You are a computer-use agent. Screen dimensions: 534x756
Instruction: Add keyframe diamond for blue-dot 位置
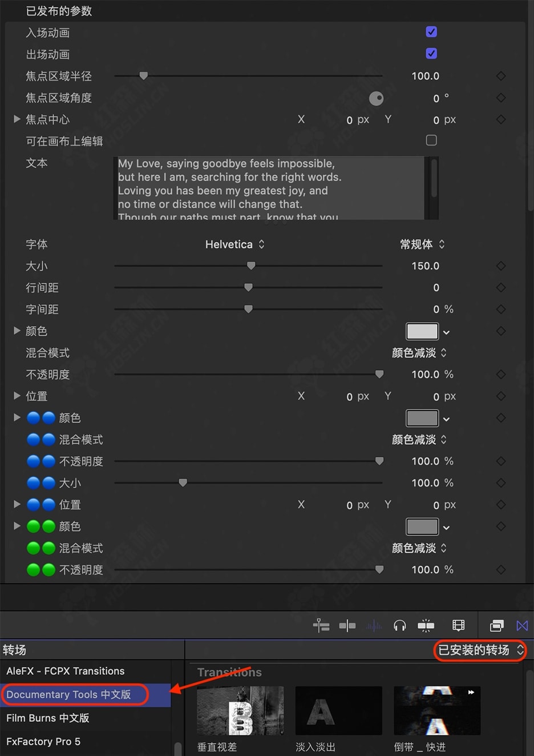click(x=501, y=504)
